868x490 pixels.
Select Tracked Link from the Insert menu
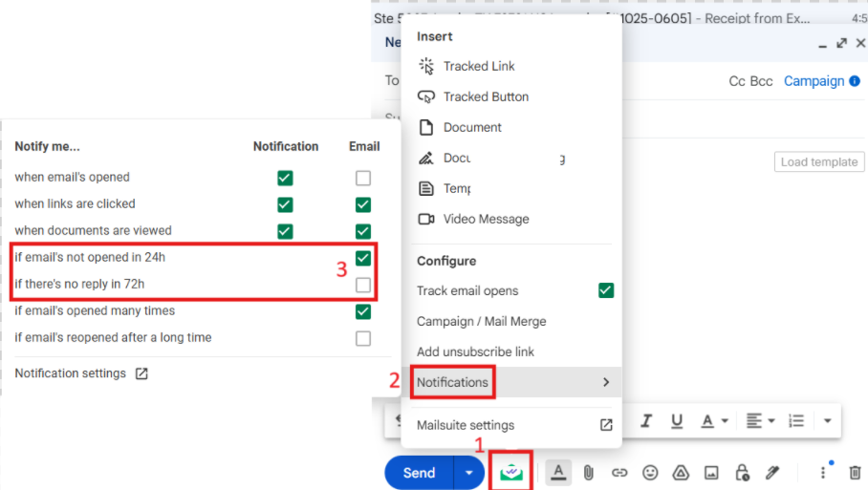(x=479, y=66)
